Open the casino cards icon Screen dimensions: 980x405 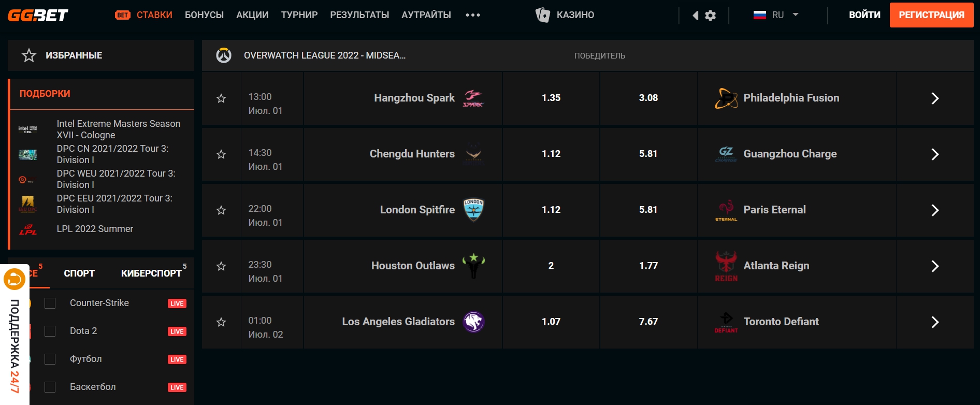click(x=542, y=15)
